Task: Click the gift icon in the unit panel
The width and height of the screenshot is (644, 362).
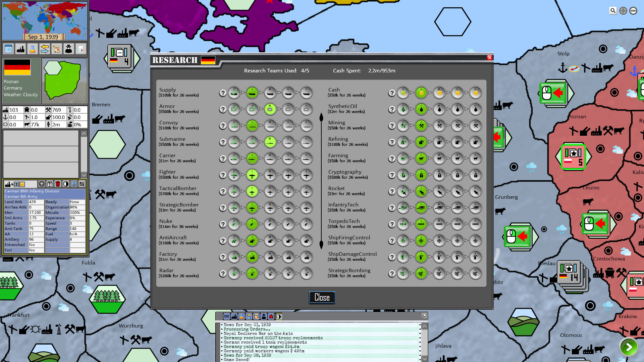Action: 50,184
